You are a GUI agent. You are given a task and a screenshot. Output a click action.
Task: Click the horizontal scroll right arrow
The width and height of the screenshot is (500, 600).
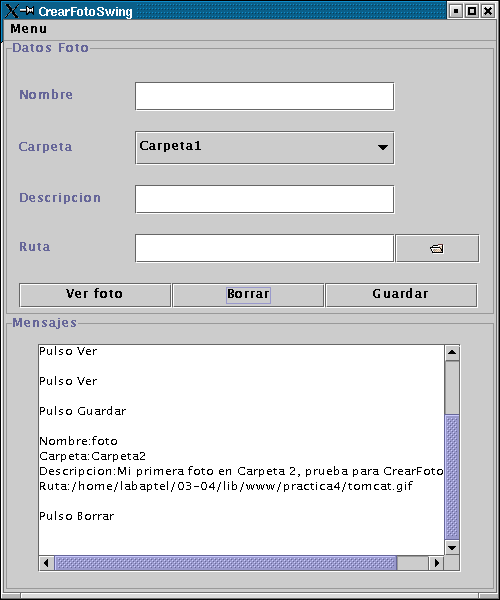(x=436, y=563)
